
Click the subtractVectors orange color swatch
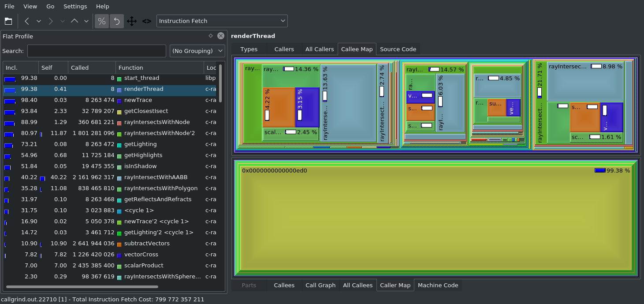[x=119, y=244]
